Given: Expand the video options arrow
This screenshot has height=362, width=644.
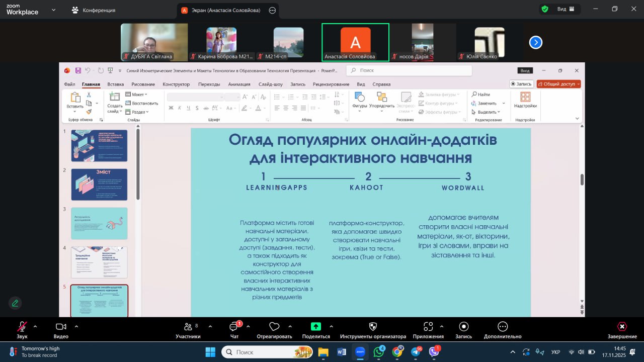Looking at the screenshot, I should point(76,326).
